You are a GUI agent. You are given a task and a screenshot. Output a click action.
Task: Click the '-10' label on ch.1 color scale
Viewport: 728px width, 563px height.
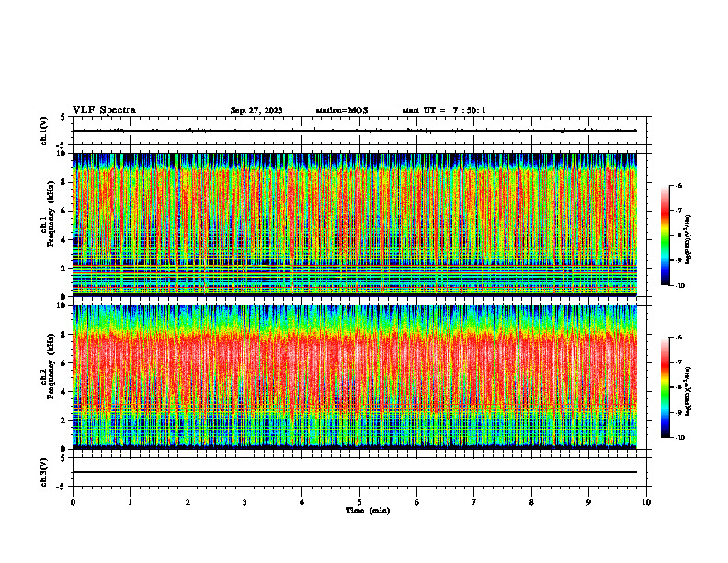679,286
